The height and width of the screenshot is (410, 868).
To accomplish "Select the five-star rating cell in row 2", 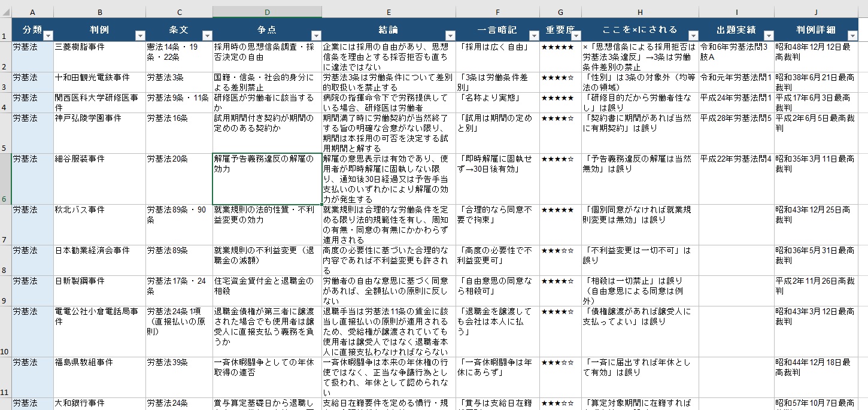I will tap(560, 57).
